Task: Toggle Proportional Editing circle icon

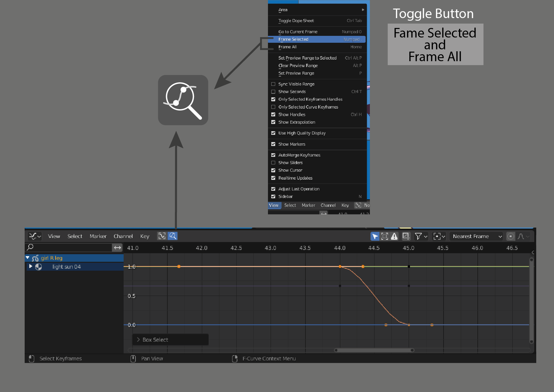Action: [511, 236]
